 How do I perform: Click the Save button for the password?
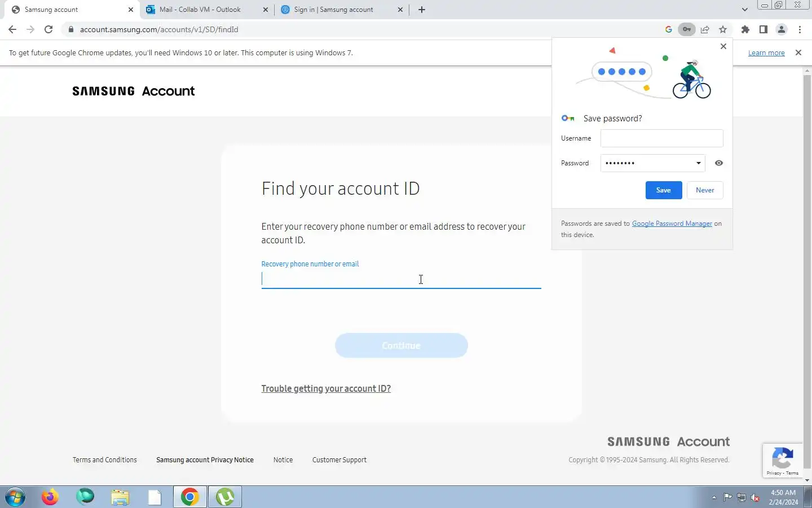pos(664,190)
